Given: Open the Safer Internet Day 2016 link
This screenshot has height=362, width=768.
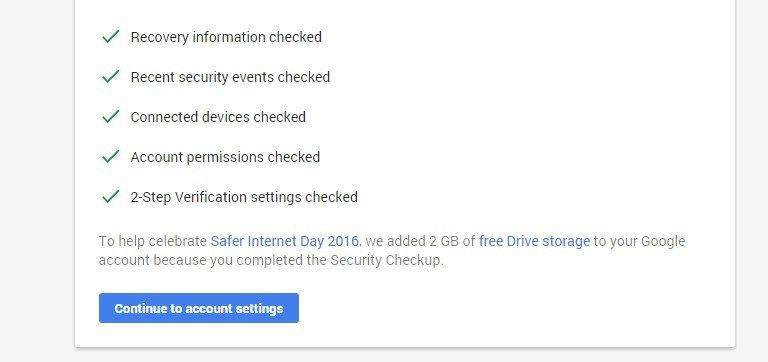Looking at the screenshot, I should tap(285, 241).
